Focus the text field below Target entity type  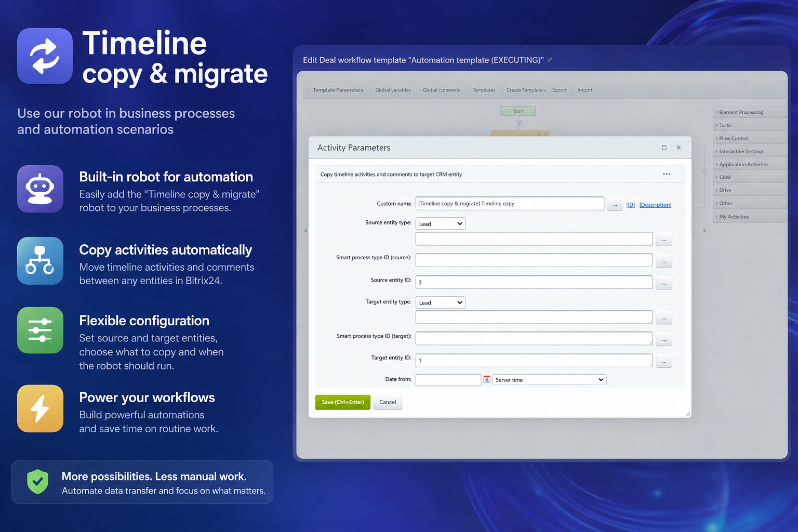(x=534, y=317)
